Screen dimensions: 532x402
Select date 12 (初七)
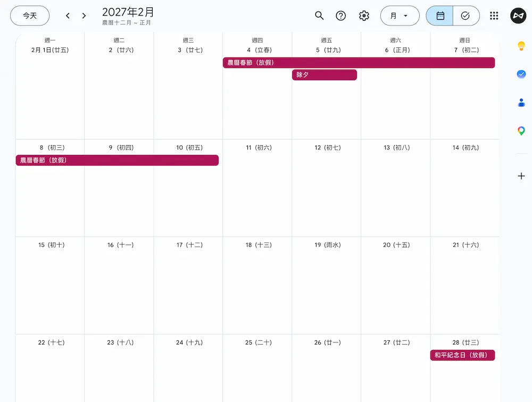(x=327, y=148)
